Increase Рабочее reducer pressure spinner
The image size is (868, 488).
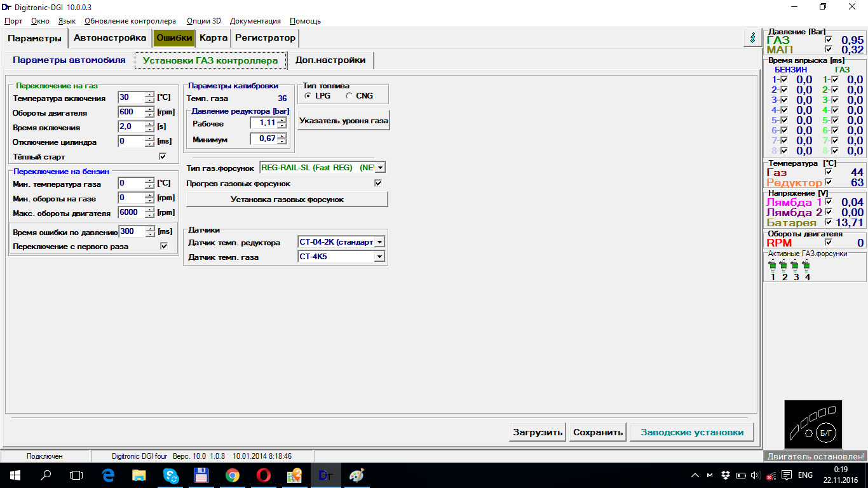pyautogui.click(x=281, y=120)
